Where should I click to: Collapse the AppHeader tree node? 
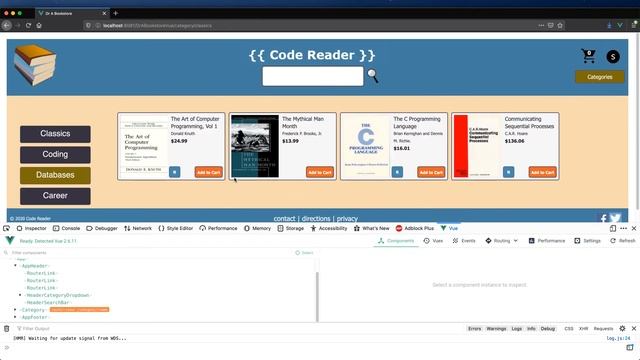coord(16,266)
